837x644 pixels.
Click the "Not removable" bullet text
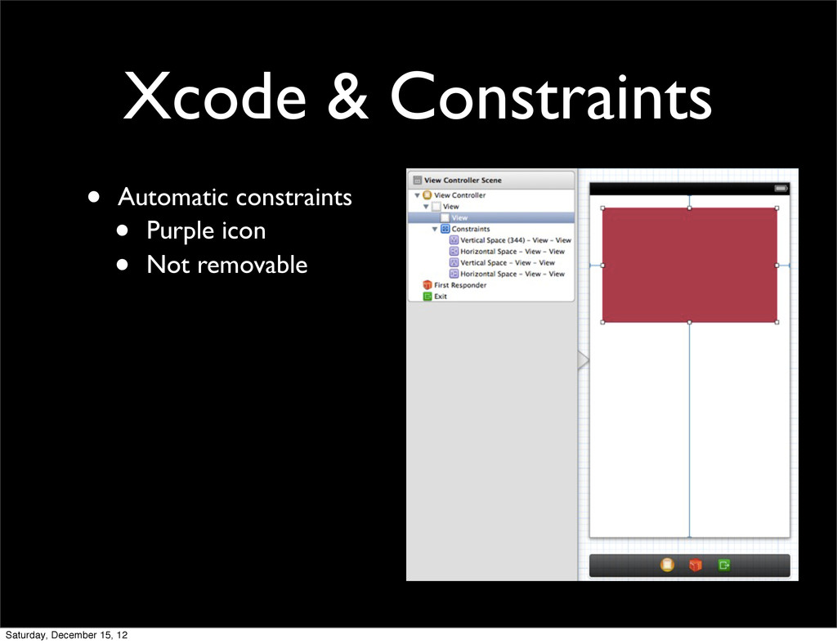227,265
